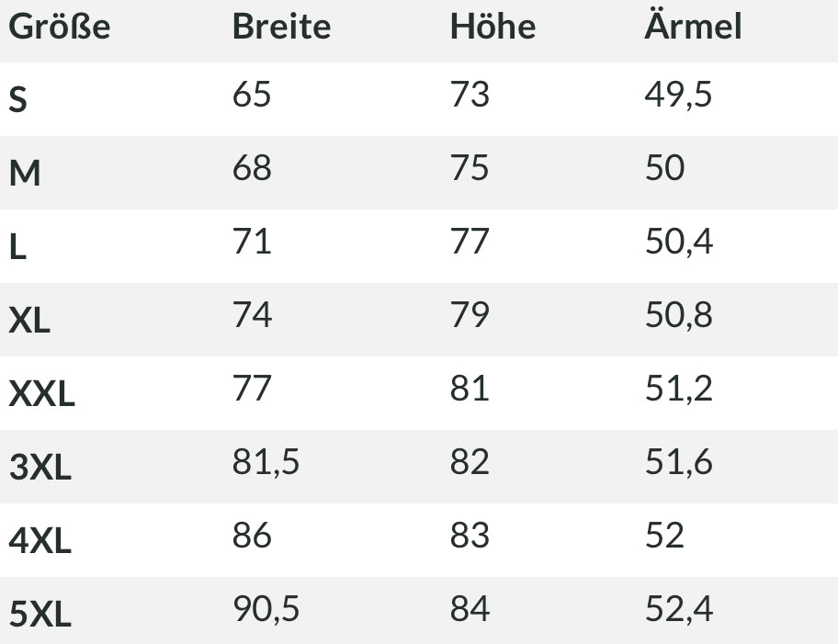Click Höhe value 81 for size XXL
This screenshot has height=644, width=838.
tap(470, 389)
